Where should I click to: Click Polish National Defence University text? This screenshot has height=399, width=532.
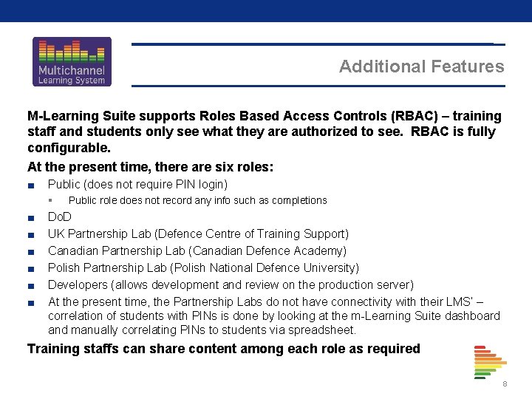click(265, 267)
